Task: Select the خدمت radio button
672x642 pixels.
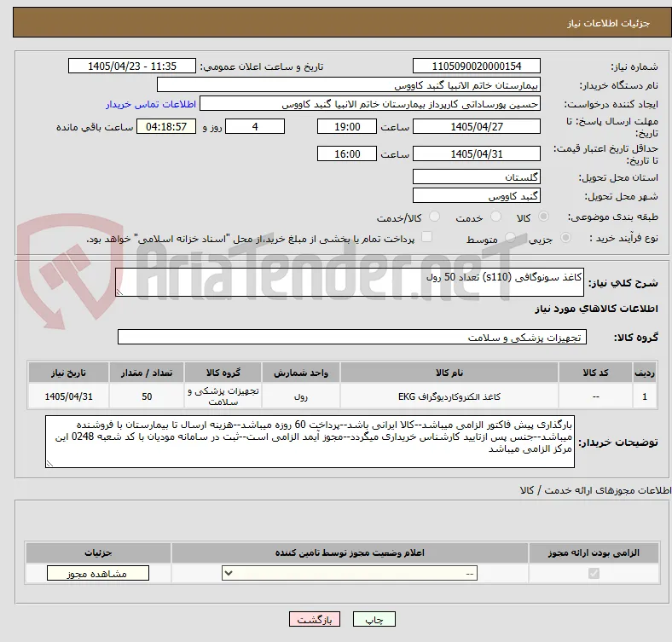Action: point(495,217)
